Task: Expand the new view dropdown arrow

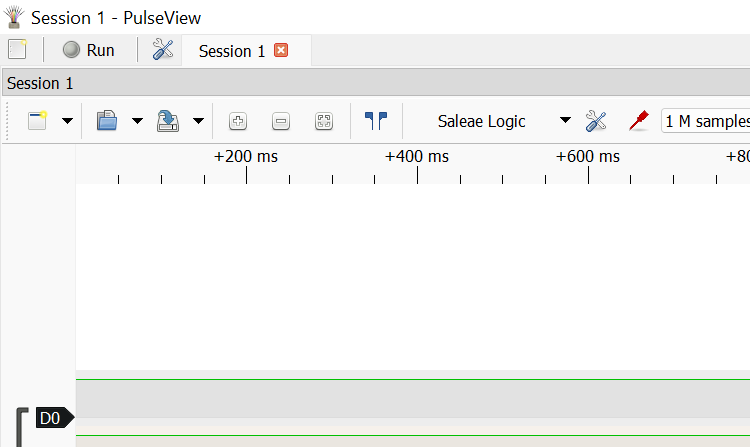Action: click(67, 121)
